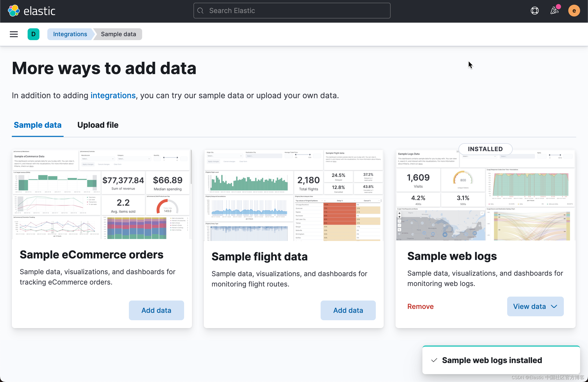Switch to the Upload file tab
588x382 pixels.
coord(98,125)
